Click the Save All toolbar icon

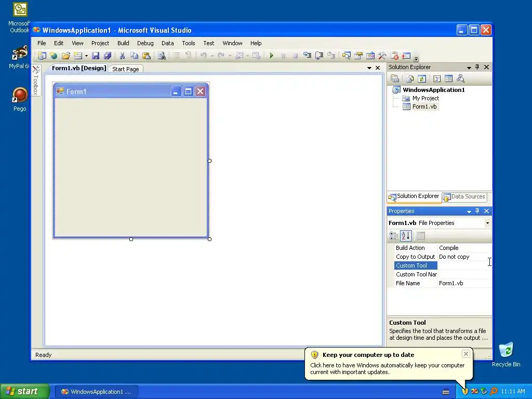(108, 56)
